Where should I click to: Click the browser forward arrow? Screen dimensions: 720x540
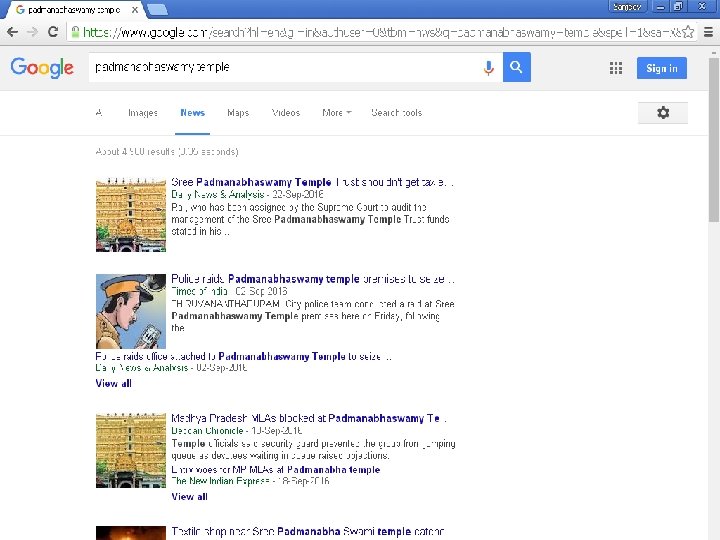click(32, 32)
